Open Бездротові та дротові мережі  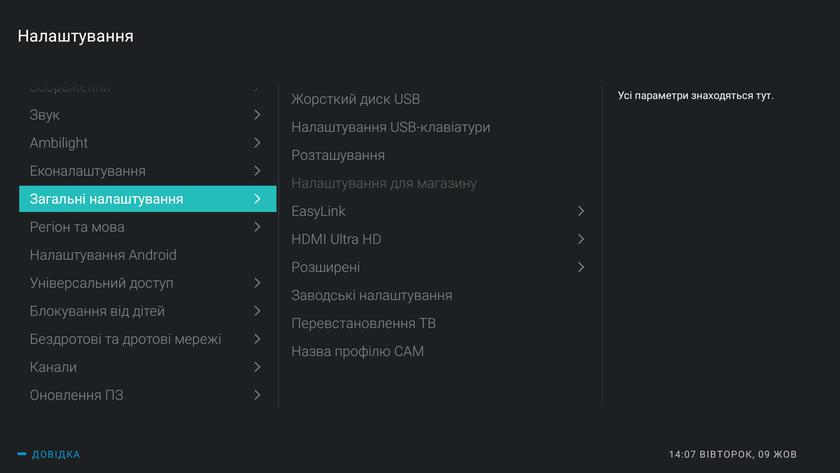[125, 339]
